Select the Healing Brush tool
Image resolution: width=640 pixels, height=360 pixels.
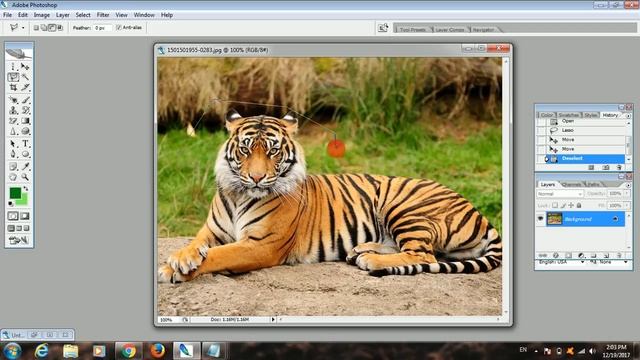(13, 100)
